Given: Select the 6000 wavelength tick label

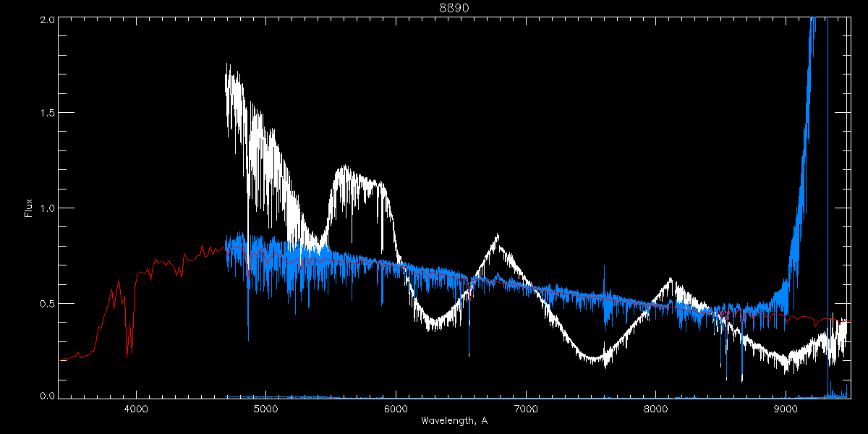Looking at the screenshot, I should [396, 409].
